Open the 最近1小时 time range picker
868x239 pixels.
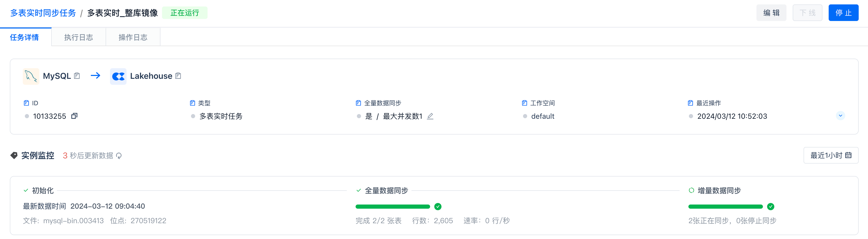coord(830,155)
